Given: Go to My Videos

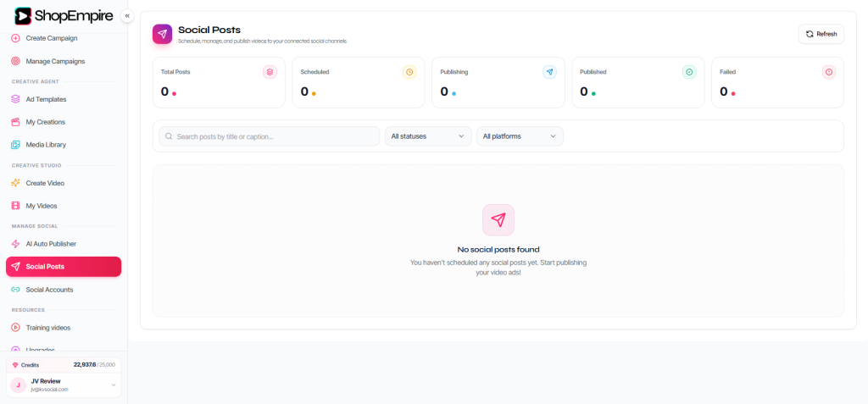Looking at the screenshot, I should (x=64, y=205).
